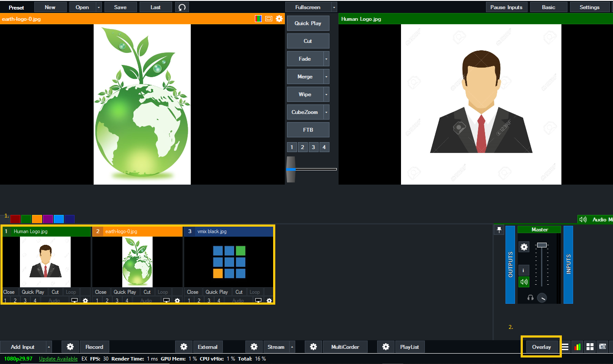Open color correction icon on earth-logo-0.jpg preview header

pos(258,19)
